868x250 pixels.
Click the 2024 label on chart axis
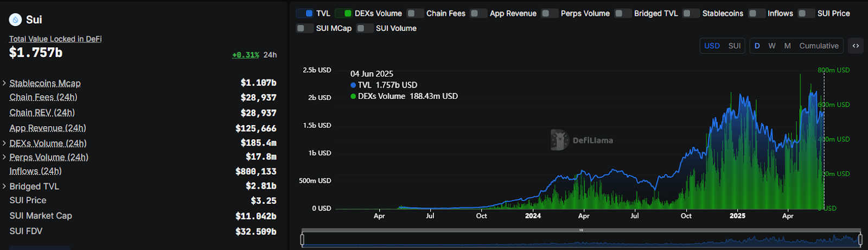pos(533,216)
